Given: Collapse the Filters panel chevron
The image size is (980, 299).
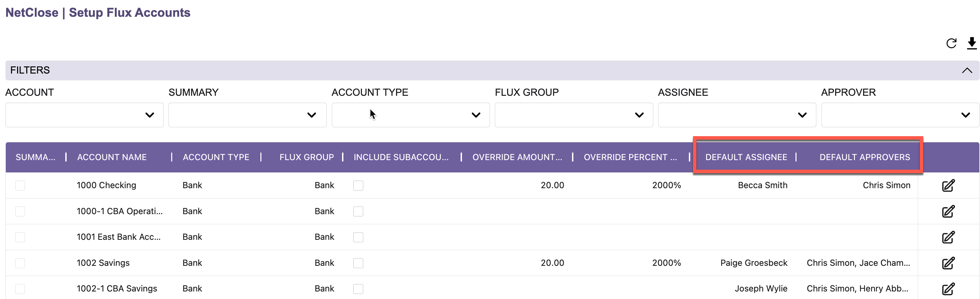Looking at the screenshot, I should click(x=967, y=70).
